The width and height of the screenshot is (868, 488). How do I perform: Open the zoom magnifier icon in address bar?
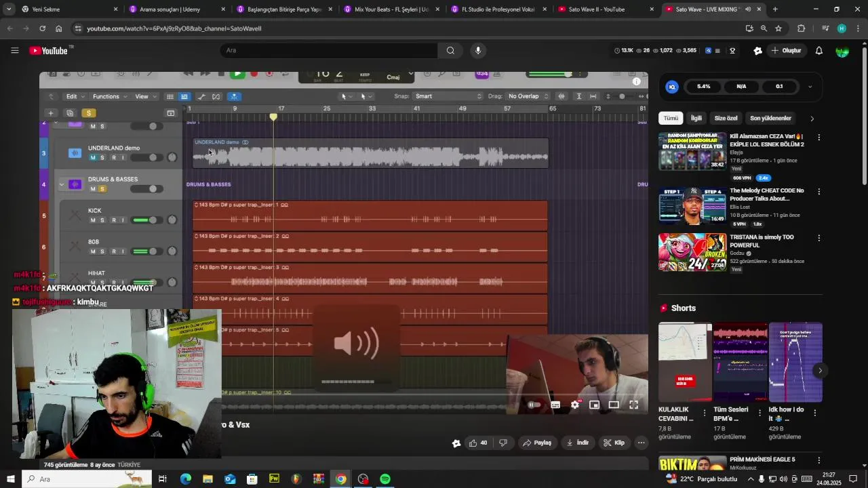764,28
